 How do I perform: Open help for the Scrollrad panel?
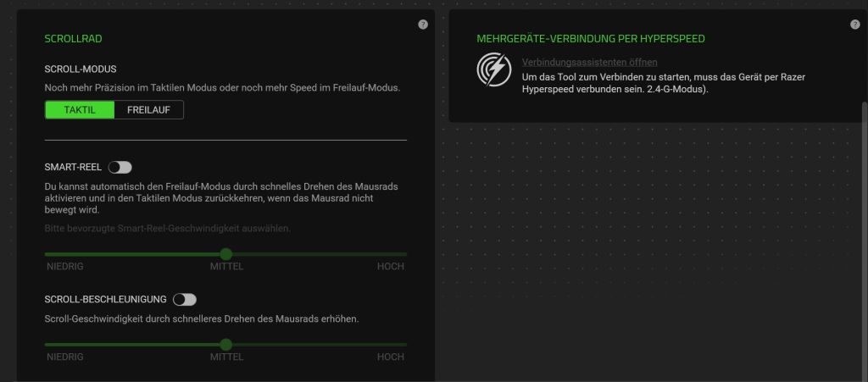423,25
